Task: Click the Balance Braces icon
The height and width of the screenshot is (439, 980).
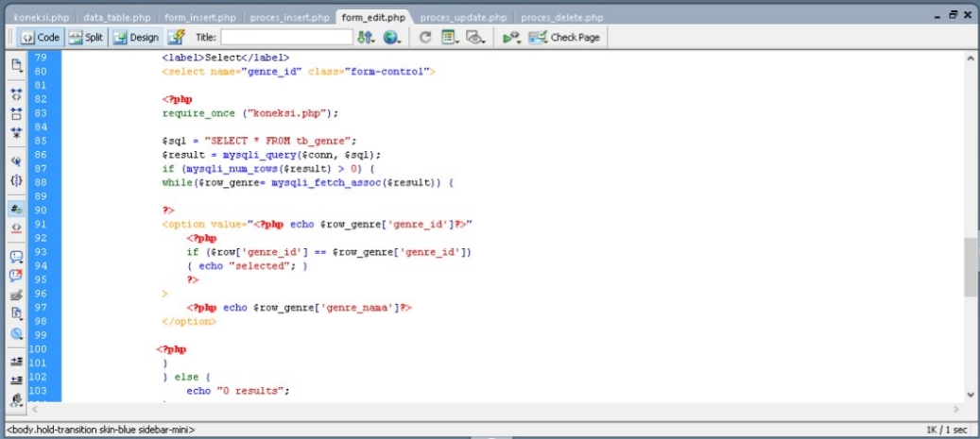Action: 16,180
